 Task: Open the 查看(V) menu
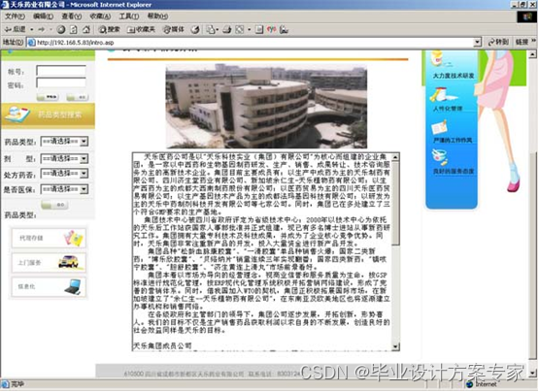tap(72, 16)
